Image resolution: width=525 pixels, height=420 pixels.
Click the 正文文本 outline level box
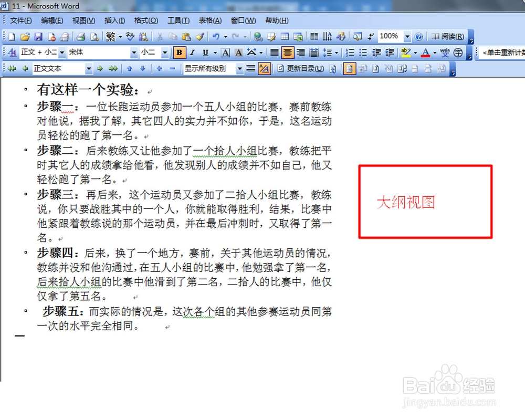pyautogui.click(x=58, y=68)
